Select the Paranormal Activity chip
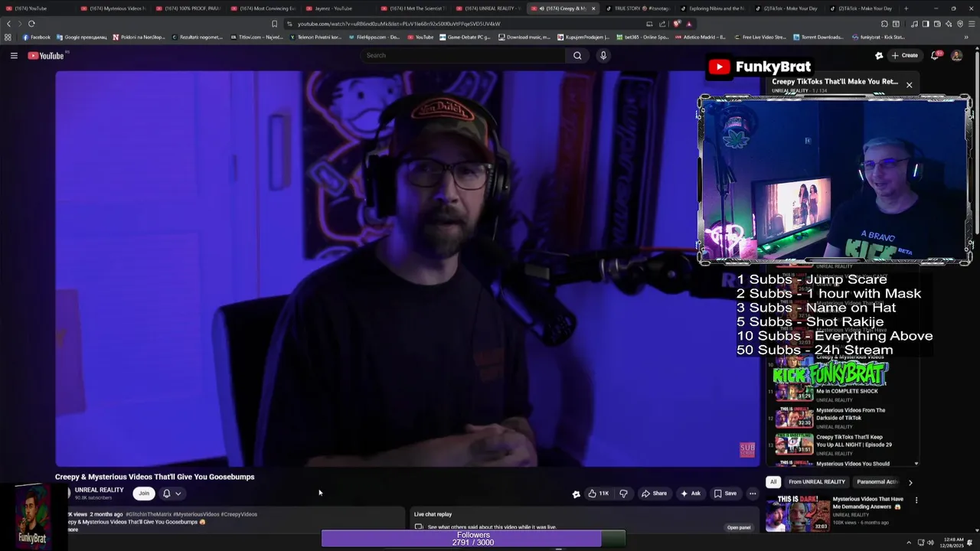 (877, 482)
